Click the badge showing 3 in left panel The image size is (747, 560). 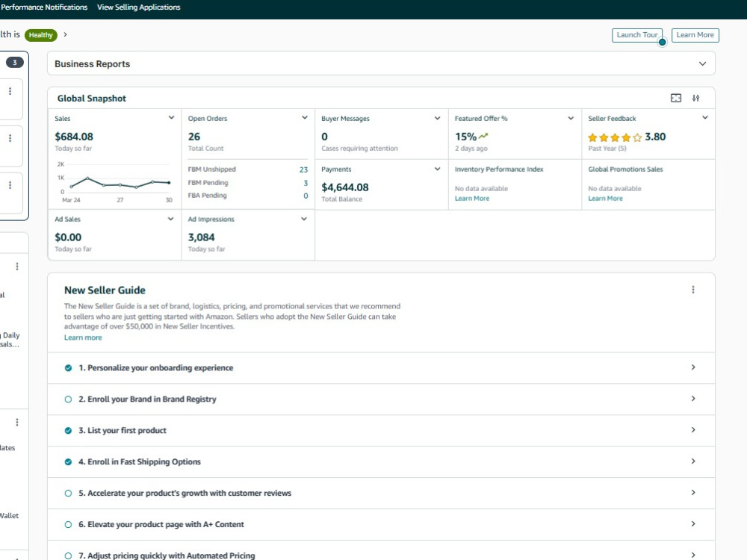tap(15, 63)
